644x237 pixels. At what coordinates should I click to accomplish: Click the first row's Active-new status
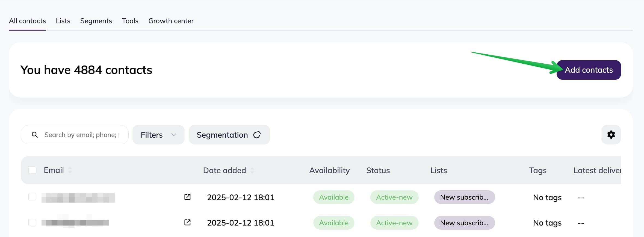(x=394, y=197)
